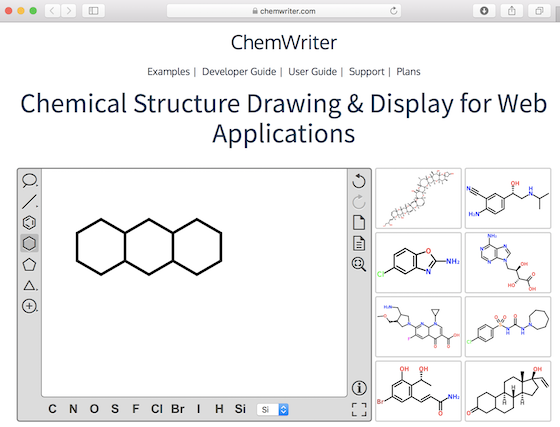Open the Examples link
The image size is (560, 427).
click(x=168, y=72)
